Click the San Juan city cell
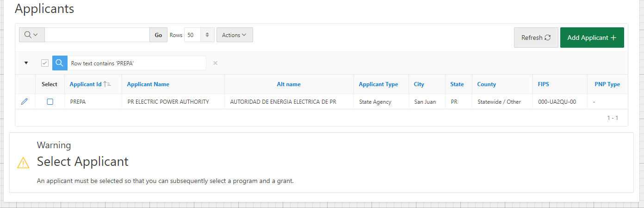This screenshot has width=644, height=208. [425, 102]
